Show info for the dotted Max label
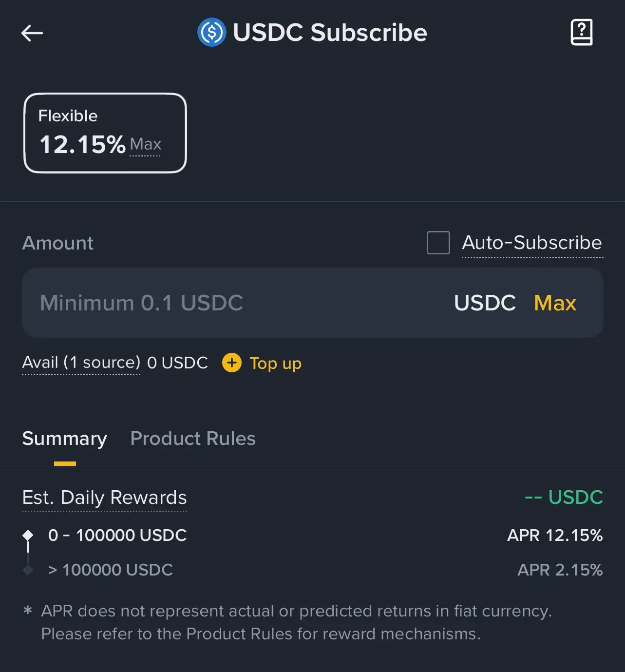The image size is (625, 672). pos(145,144)
